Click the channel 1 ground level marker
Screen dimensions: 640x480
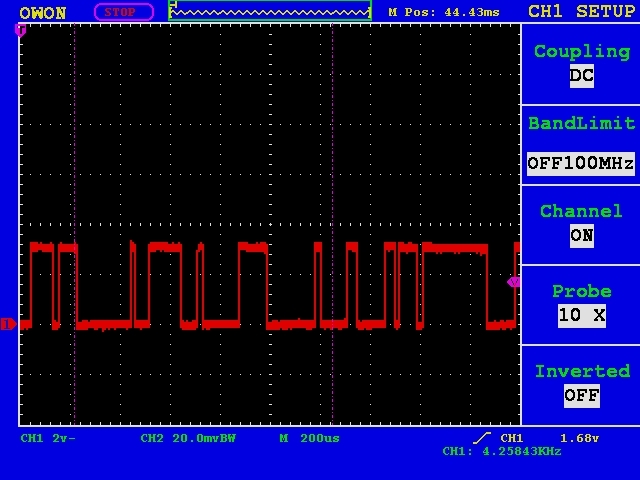(8, 324)
